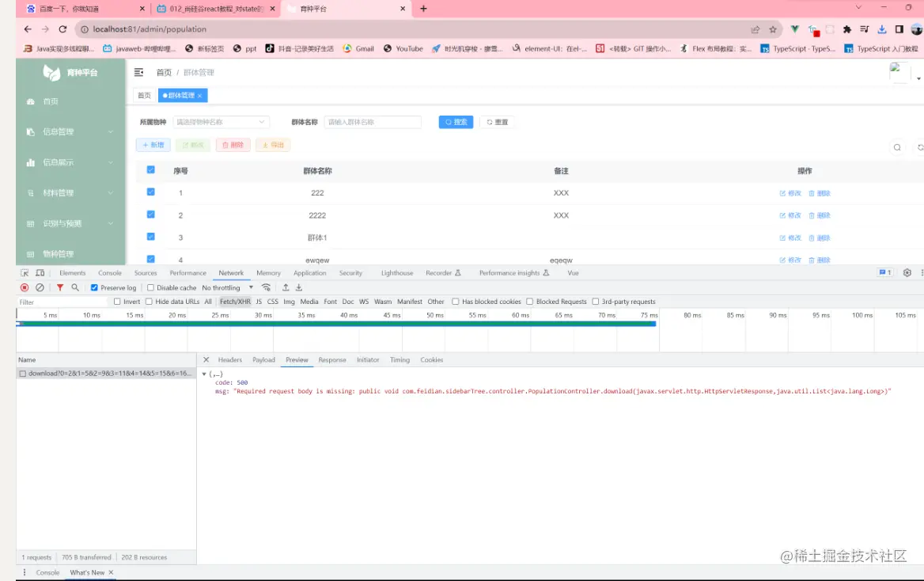The height and width of the screenshot is (581, 924).
Task: Expand the 信息展示 sidebar menu
Action: click(x=70, y=162)
